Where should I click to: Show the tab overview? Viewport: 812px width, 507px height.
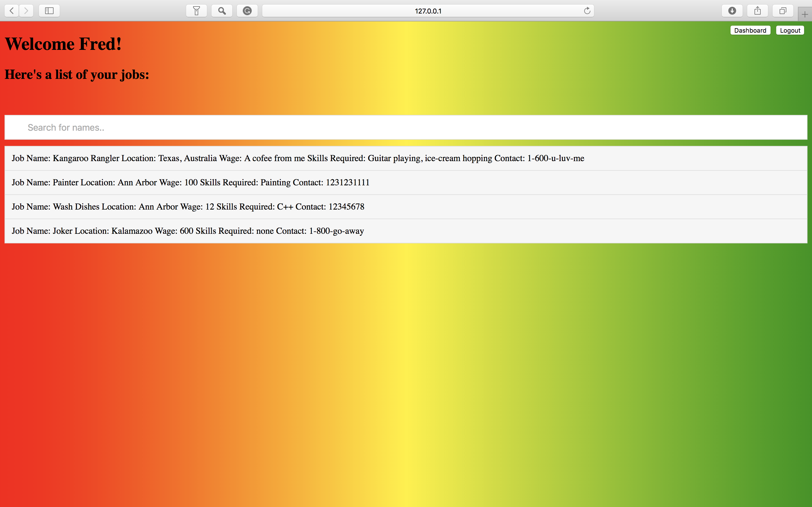point(782,11)
